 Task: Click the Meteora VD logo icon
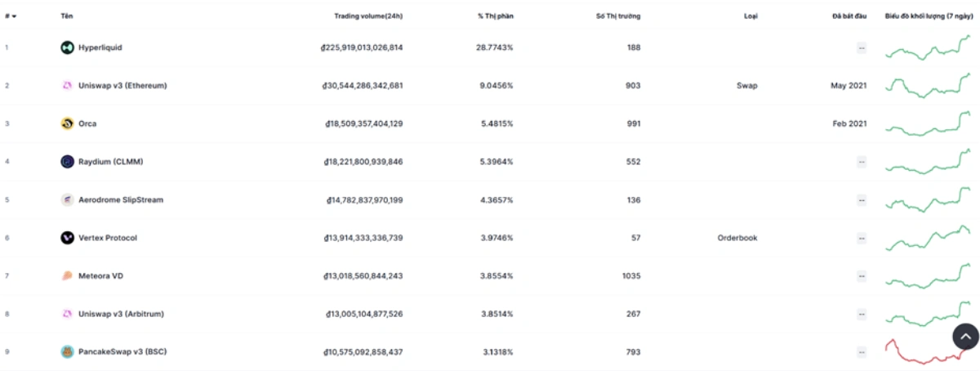(x=67, y=275)
